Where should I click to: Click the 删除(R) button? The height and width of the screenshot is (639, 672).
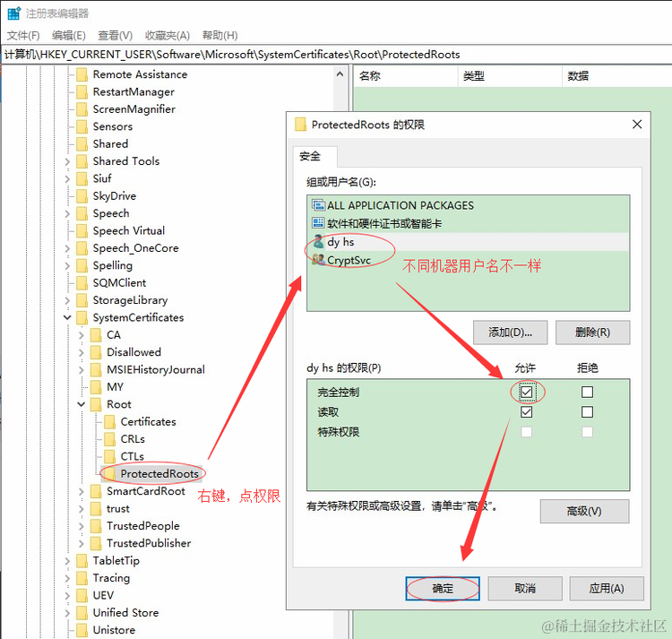pos(593,332)
